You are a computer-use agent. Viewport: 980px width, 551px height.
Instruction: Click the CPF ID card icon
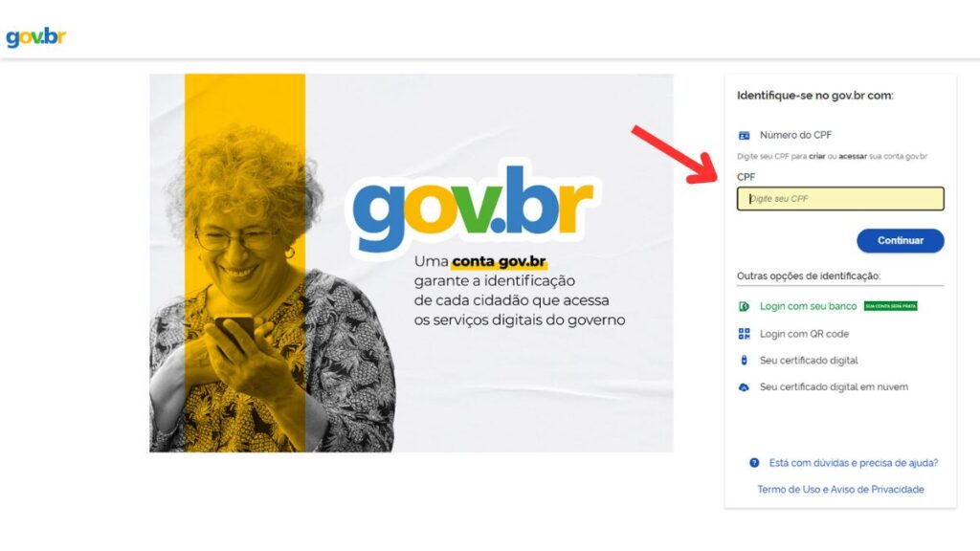[744, 135]
